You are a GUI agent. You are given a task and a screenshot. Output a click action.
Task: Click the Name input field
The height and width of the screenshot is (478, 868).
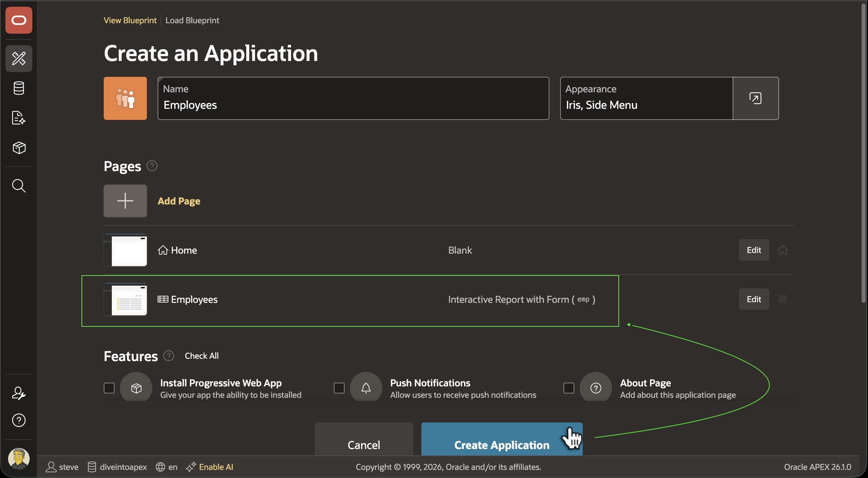353,98
